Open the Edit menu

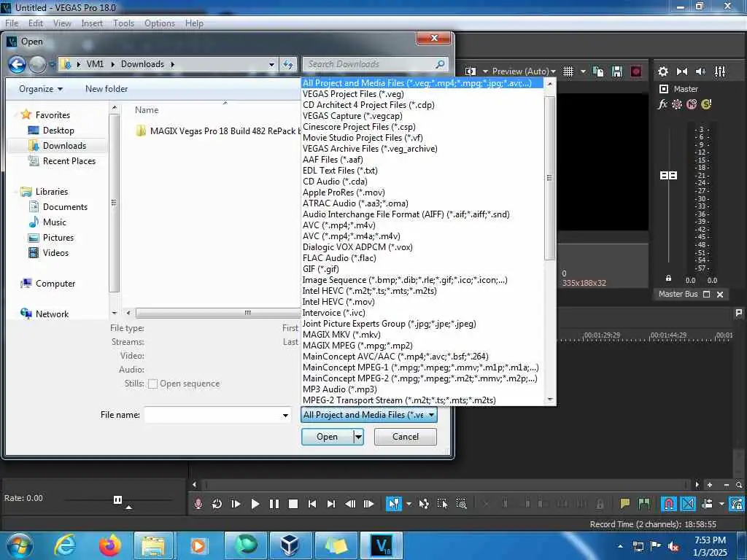click(35, 23)
